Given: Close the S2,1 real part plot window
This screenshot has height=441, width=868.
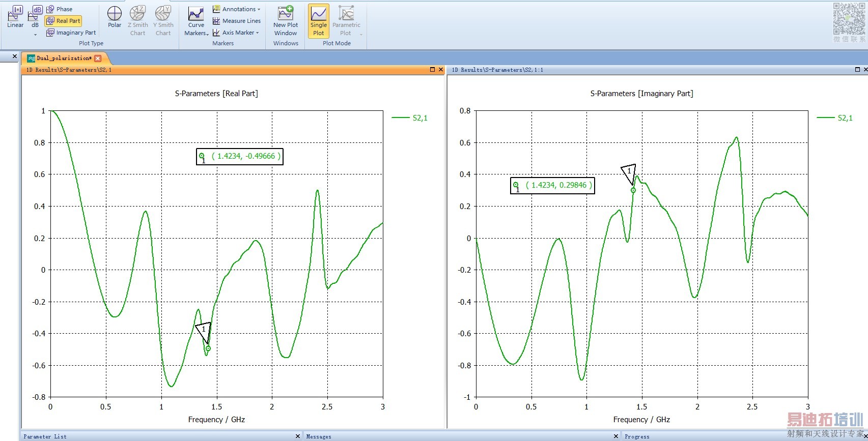Looking at the screenshot, I should click(x=441, y=70).
